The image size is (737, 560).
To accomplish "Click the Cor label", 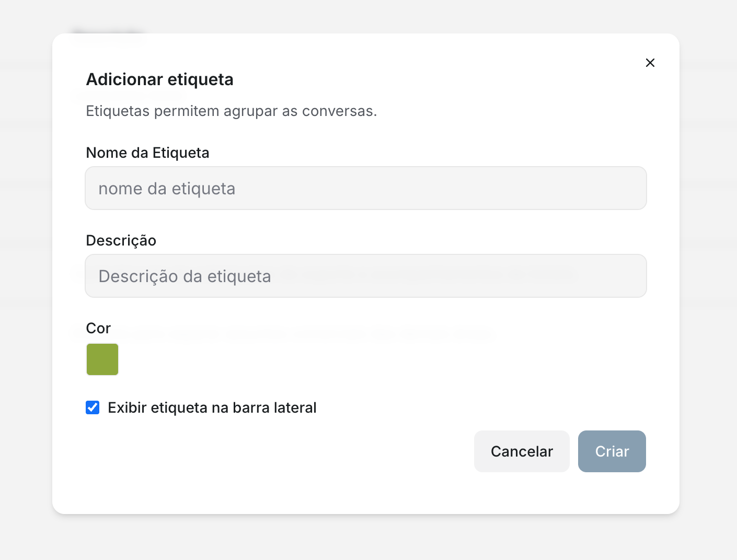I will (x=98, y=328).
